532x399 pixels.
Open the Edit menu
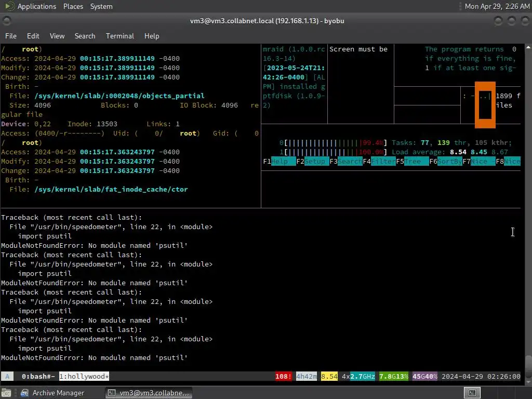33,36
